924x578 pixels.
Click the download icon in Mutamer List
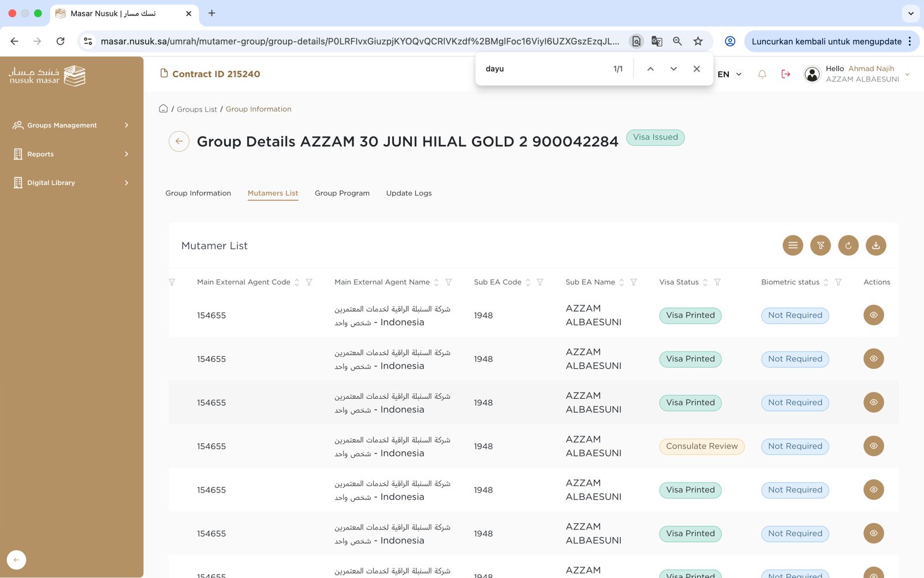(x=875, y=246)
